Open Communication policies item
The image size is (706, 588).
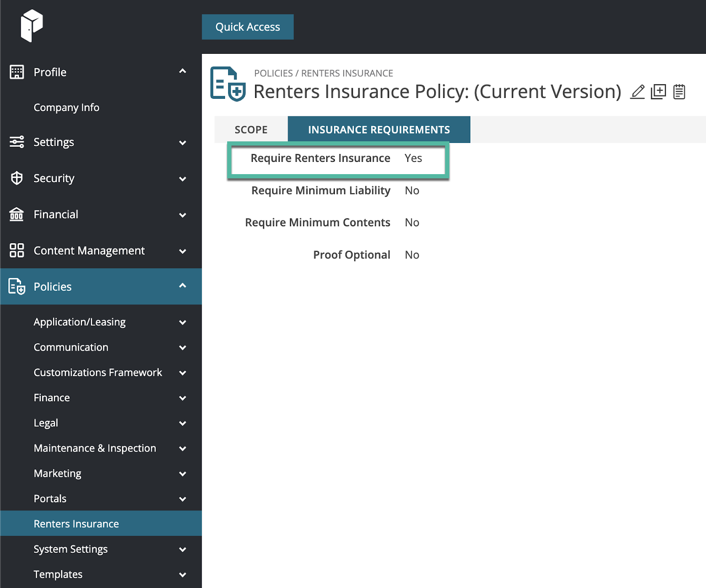tap(71, 347)
